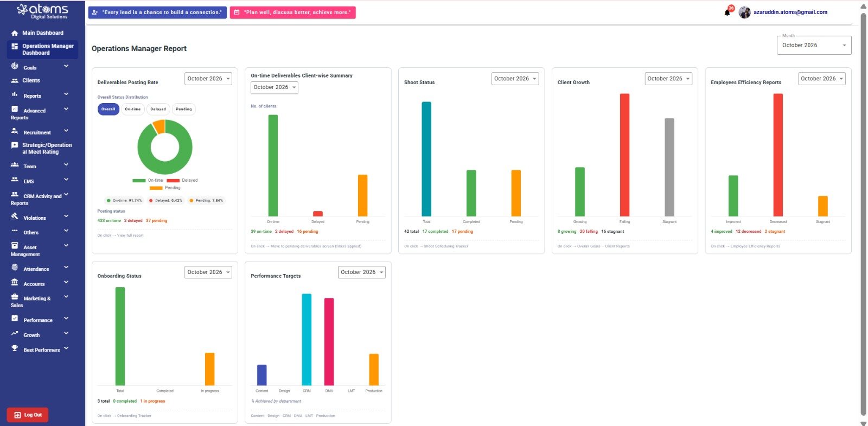This screenshot has height=426, width=868.
Task: Open Clients menu item
Action: coord(42,80)
